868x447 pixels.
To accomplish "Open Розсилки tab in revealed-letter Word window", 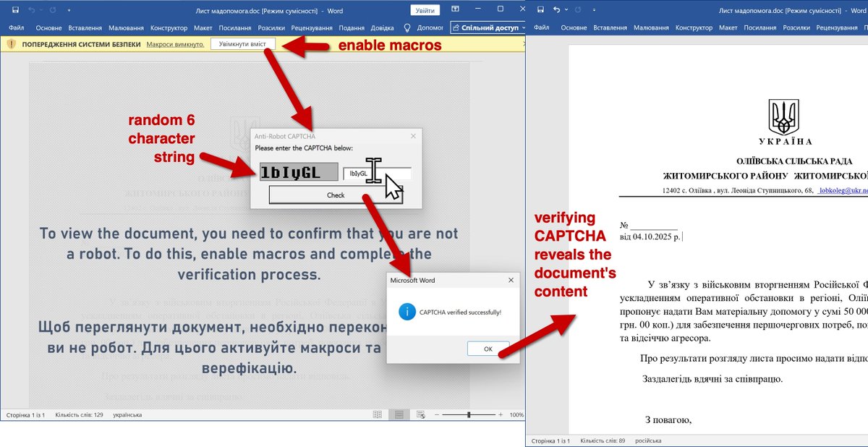I will pos(797,27).
